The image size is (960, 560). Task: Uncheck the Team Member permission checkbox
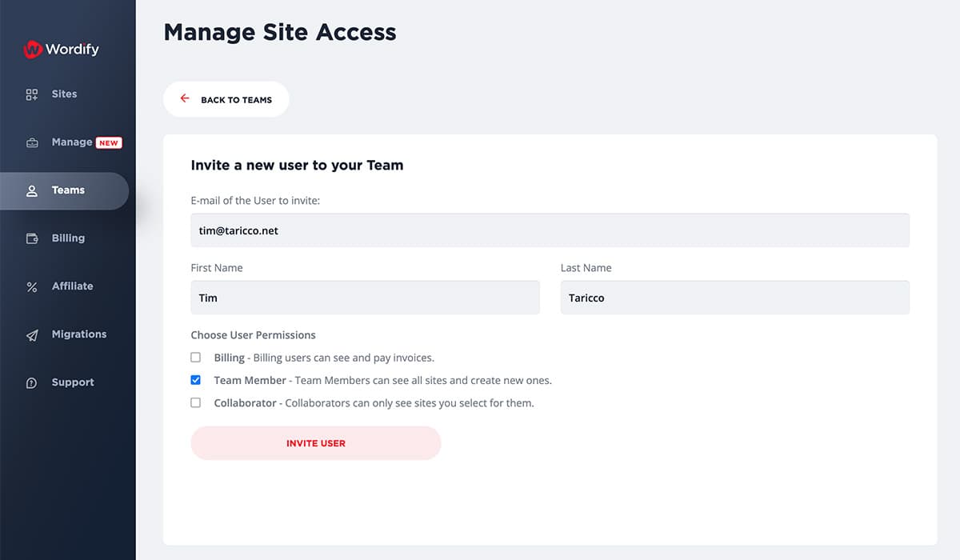pyautogui.click(x=196, y=380)
